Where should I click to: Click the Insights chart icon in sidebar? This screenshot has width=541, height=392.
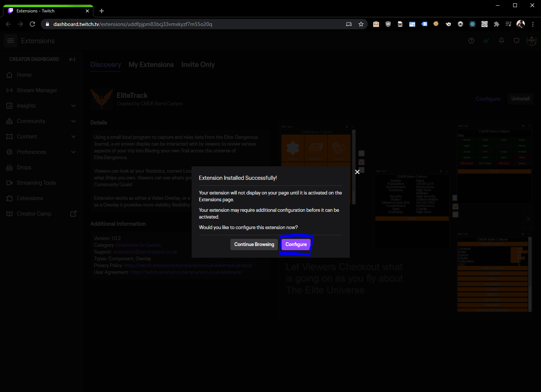point(9,106)
